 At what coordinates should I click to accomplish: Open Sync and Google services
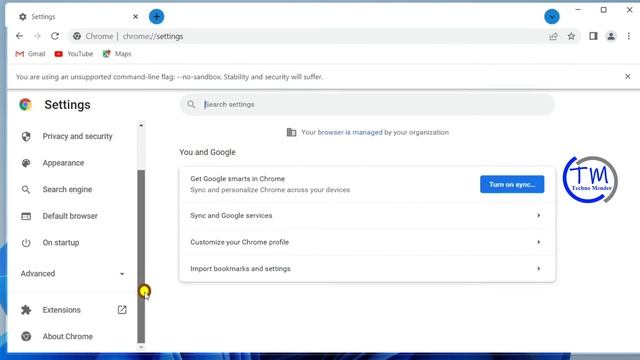click(367, 216)
